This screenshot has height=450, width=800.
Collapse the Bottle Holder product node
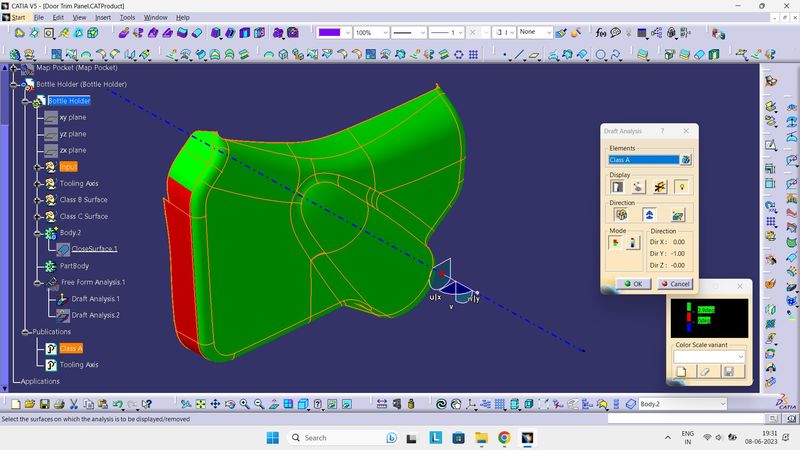tap(14, 84)
